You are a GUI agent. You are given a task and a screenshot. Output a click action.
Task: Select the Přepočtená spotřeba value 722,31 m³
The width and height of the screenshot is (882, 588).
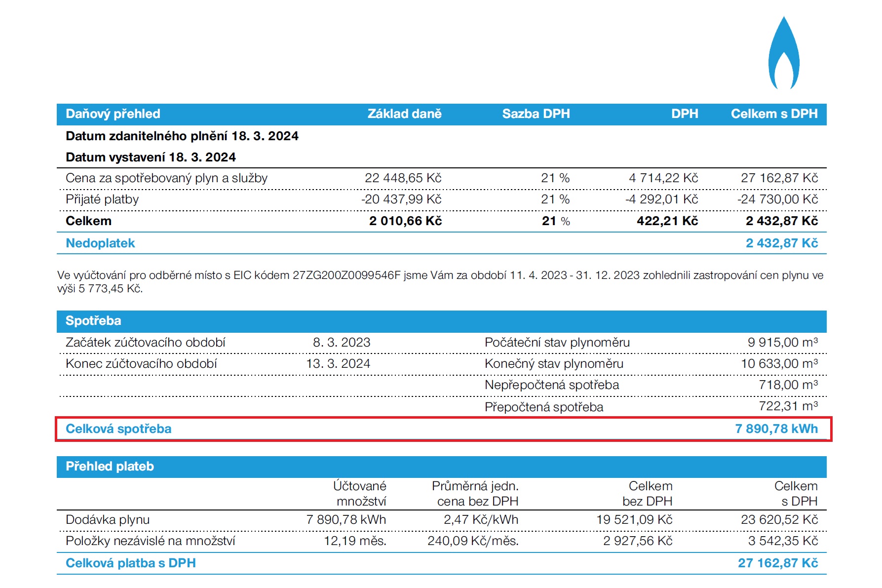tap(788, 406)
